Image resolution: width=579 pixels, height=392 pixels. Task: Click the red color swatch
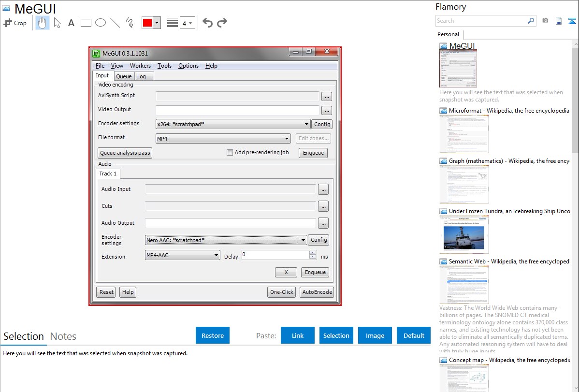pos(147,23)
